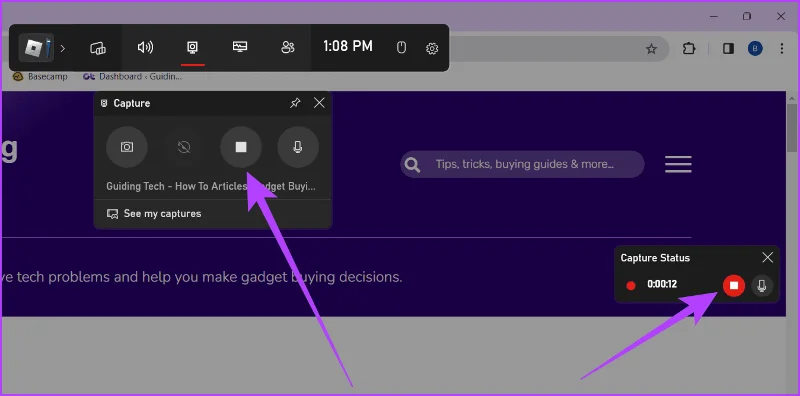Click the record last 30 seconds button
800x396 pixels.
[184, 147]
